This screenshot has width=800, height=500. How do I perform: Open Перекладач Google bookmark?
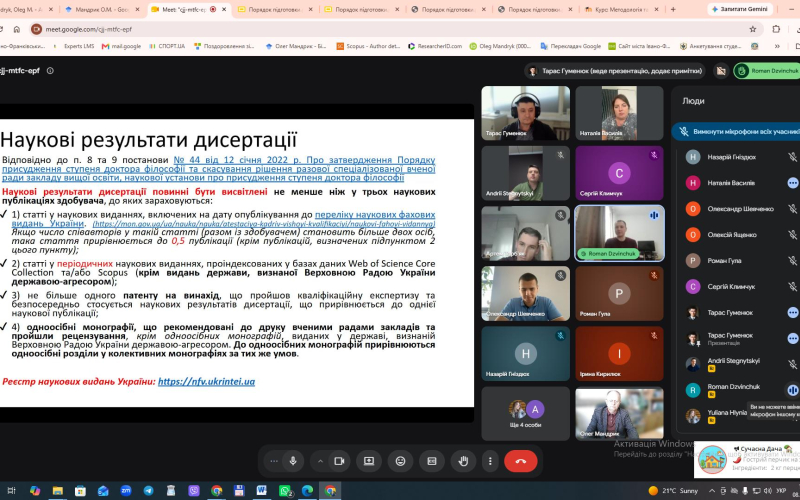tap(570, 46)
